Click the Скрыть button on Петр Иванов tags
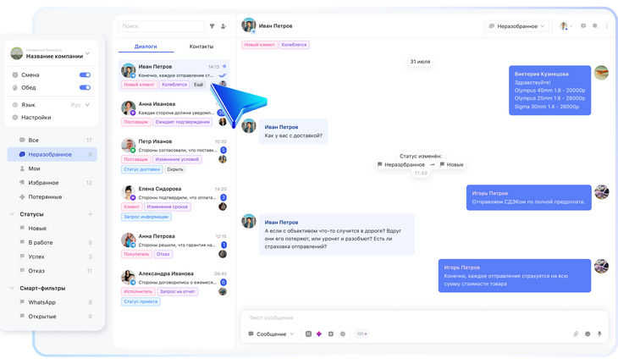Viewport: 618px width, 364px height. tap(175, 169)
